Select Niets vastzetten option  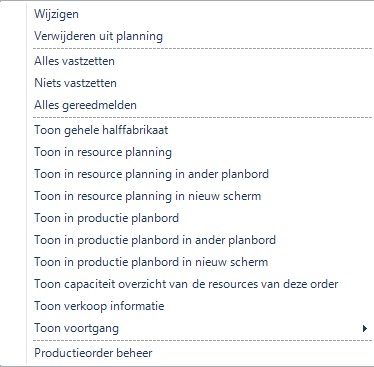click(x=200, y=83)
